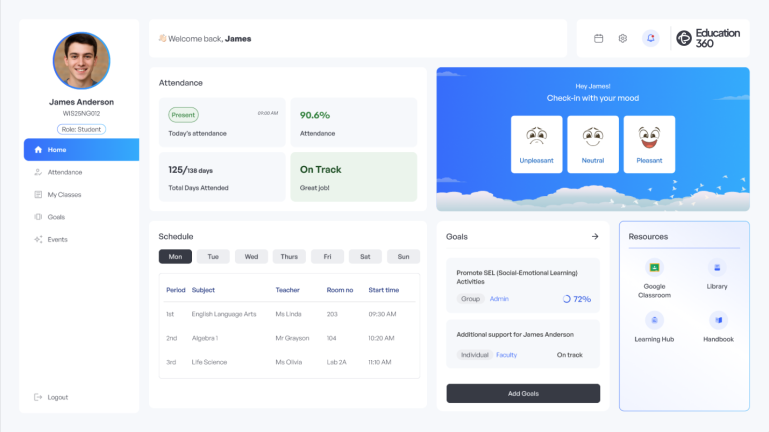The width and height of the screenshot is (769, 432).
Task: Open the Learning Hub resource icon
Action: [x=654, y=320]
